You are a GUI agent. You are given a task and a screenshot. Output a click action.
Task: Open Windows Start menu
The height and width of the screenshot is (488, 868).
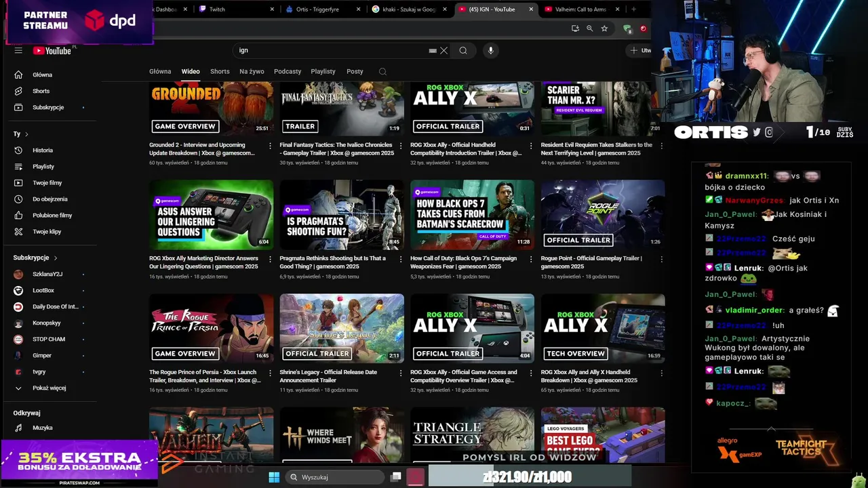click(274, 477)
